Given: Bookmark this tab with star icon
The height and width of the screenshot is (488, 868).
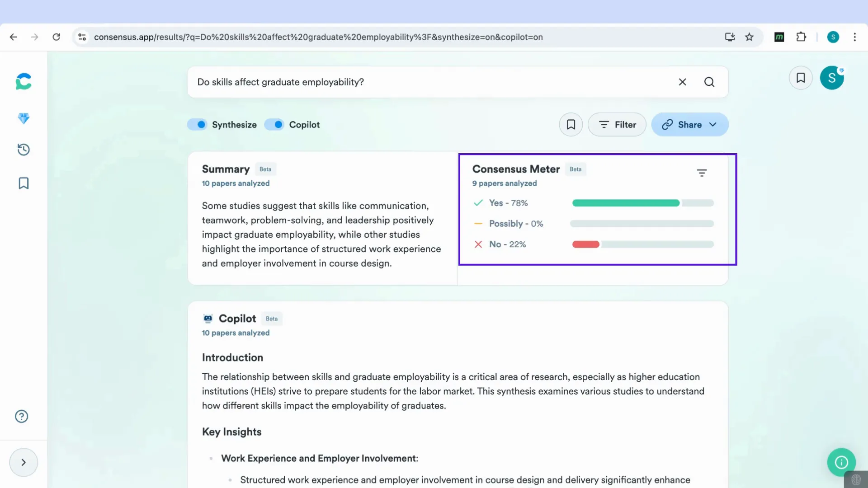Looking at the screenshot, I should pos(750,37).
